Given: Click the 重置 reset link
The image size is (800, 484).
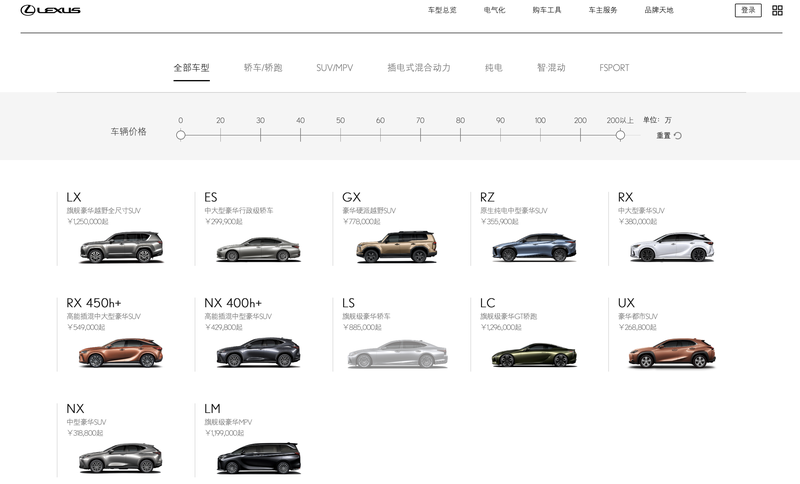Looking at the screenshot, I should click(663, 136).
